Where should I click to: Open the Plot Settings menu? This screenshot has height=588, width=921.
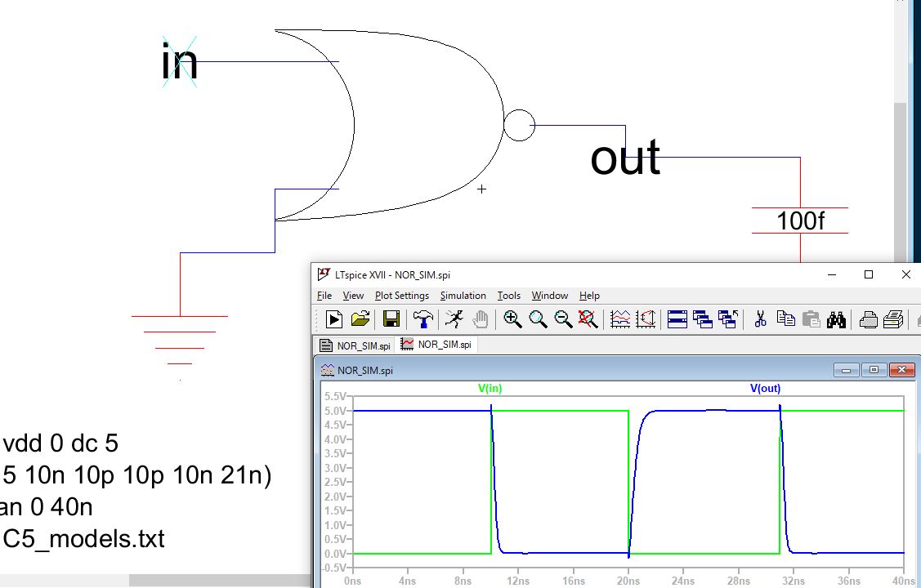(x=401, y=296)
